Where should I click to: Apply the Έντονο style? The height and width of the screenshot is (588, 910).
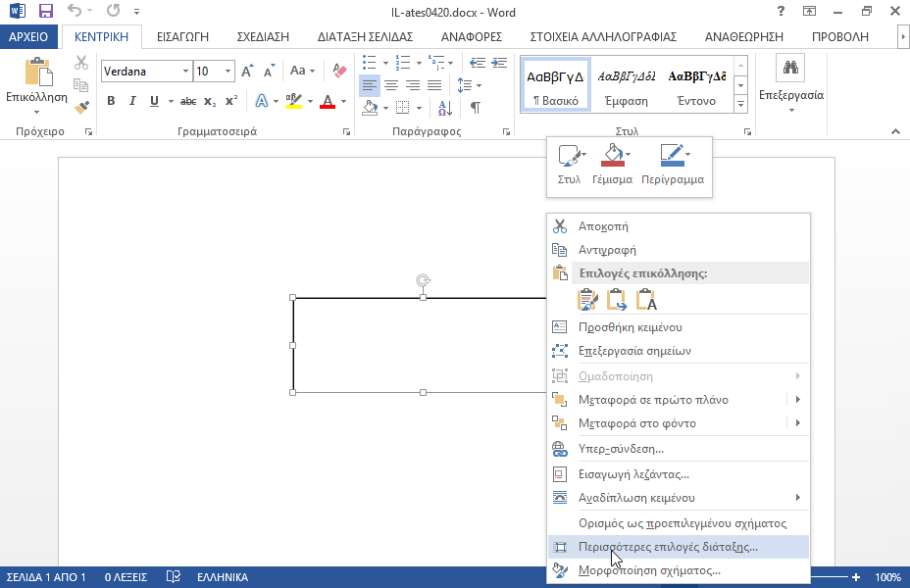coord(696,84)
